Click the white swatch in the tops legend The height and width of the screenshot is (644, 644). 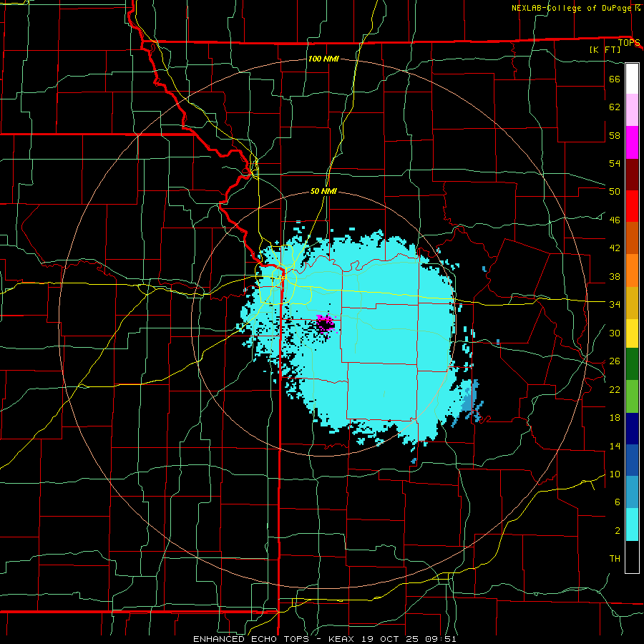[x=632, y=79]
